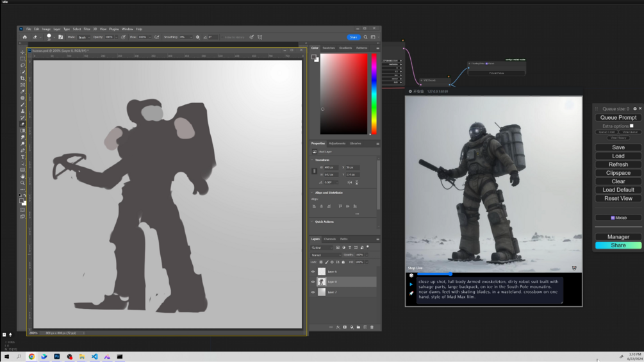Screen dimensions: 644x362
Task: Expand the layer Opacity dropdown arrow
Action: click(366, 254)
